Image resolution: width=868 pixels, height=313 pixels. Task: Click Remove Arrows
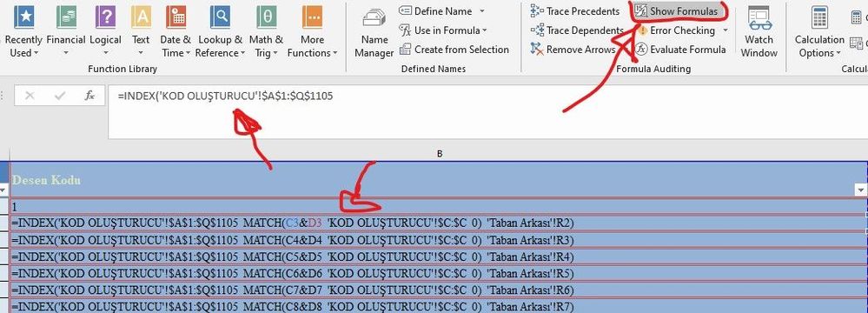click(x=573, y=50)
